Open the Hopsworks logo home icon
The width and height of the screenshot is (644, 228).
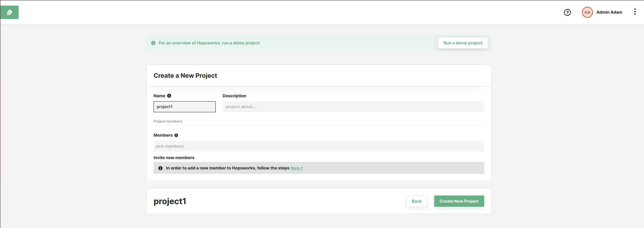[9, 12]
